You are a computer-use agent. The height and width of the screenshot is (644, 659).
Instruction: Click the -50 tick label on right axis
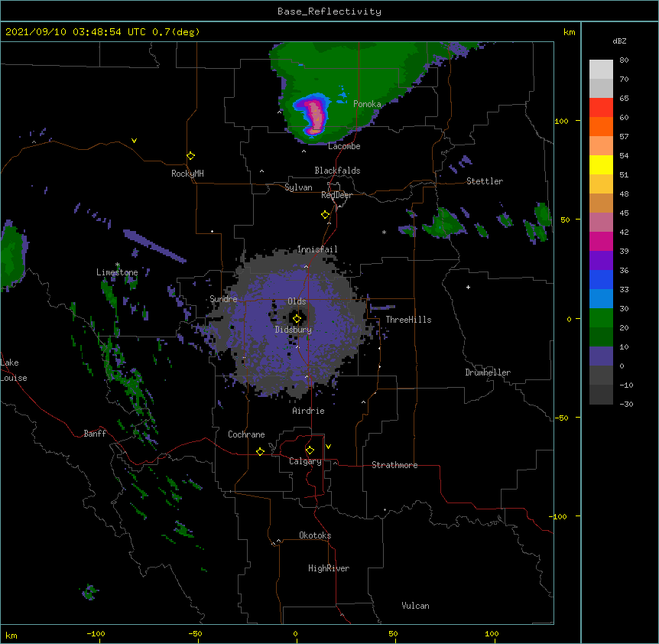(561, 418)
